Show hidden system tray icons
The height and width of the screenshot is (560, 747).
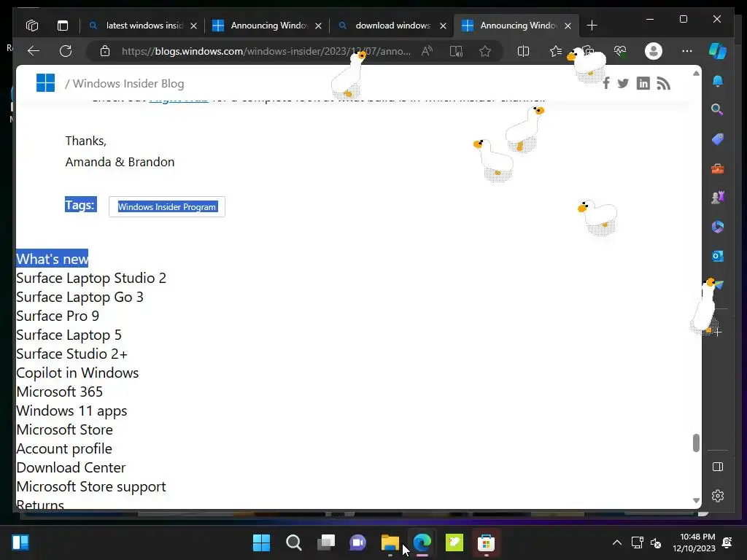[616, 542]
